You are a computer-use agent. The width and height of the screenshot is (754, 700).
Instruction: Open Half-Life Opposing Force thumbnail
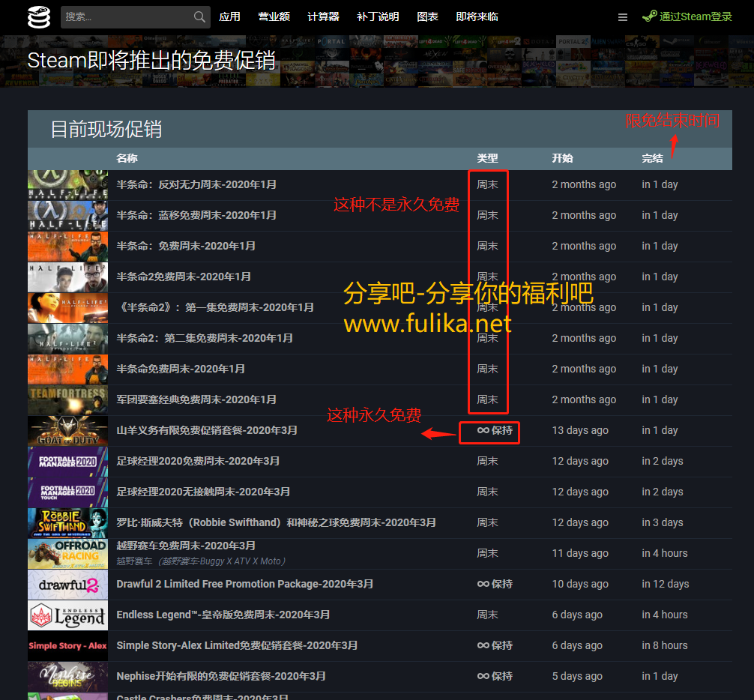point(67,184)
